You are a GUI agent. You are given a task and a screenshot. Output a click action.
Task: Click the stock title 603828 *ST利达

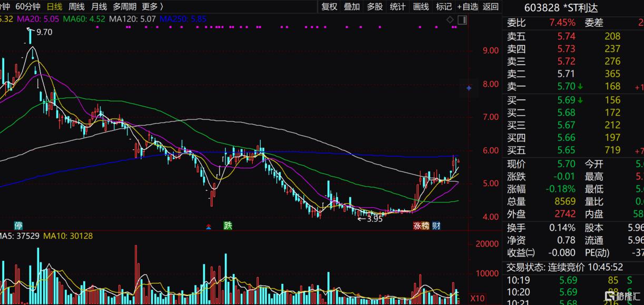coord(561,8)
